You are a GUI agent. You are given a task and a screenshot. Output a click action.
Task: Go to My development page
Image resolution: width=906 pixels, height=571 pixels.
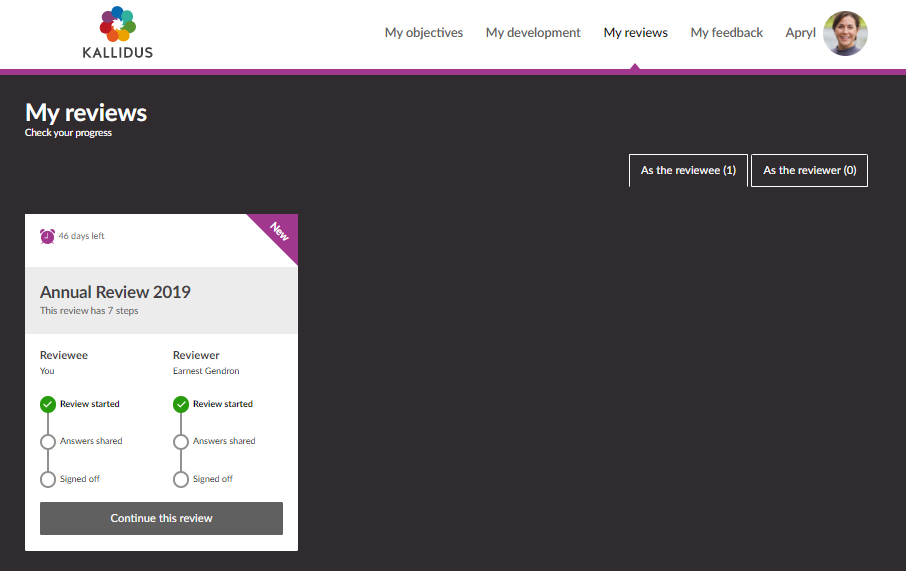click(533, 33)
